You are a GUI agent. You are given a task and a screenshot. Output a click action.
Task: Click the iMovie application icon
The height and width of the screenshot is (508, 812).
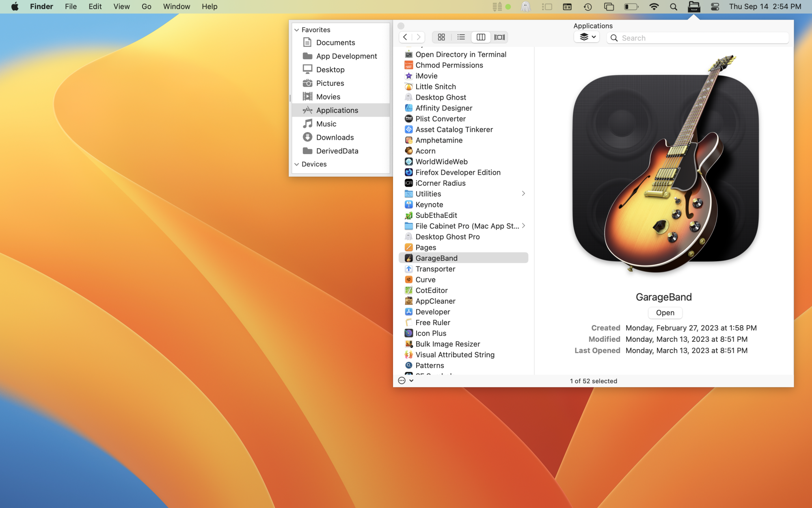tap(408, 76)
